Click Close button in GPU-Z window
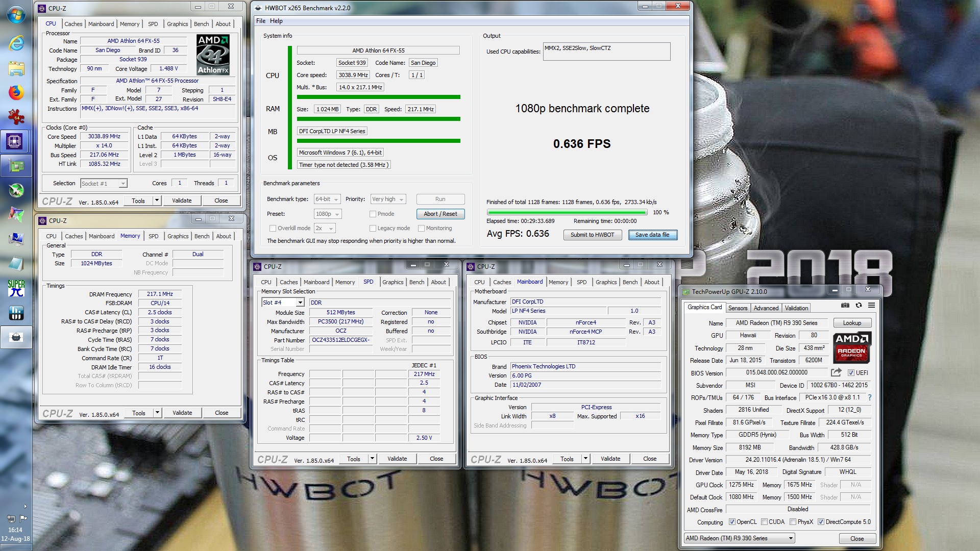 pyautogui.click(x=857, y=539)
